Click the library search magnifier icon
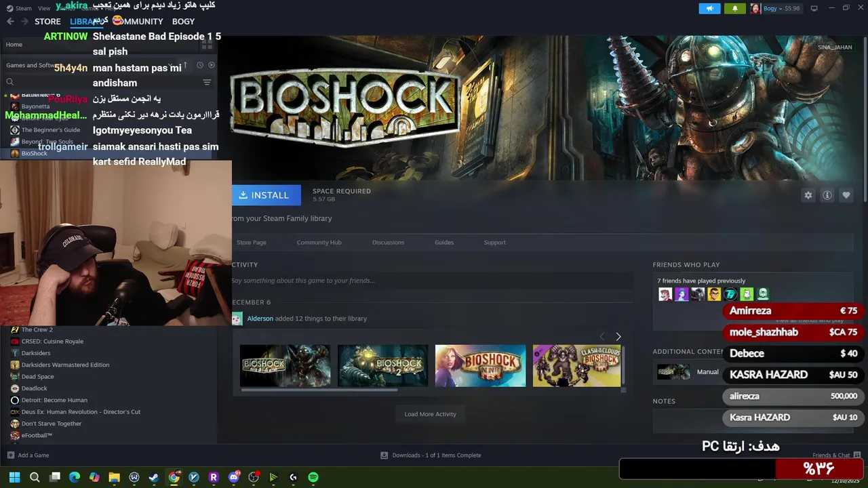 point(10,82)
